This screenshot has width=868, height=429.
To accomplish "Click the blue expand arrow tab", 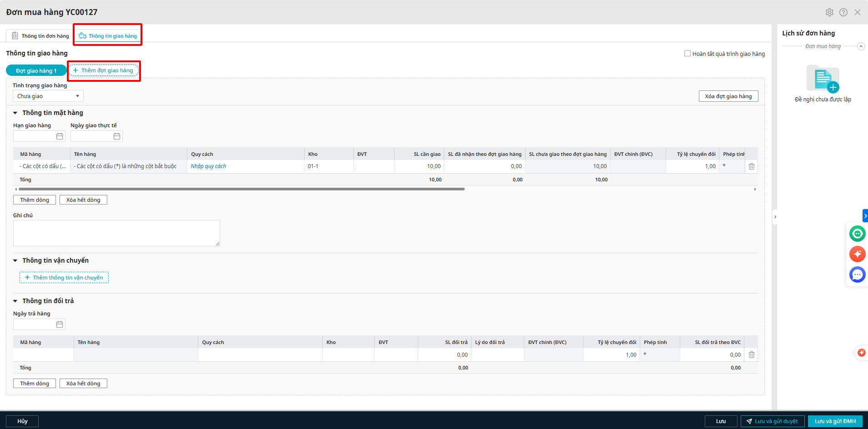I will (865, 216).
